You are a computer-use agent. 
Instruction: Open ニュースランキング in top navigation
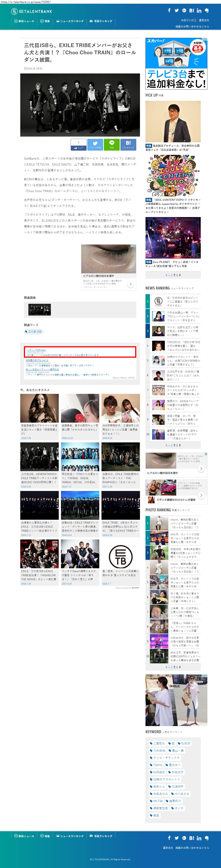point(70,21)
